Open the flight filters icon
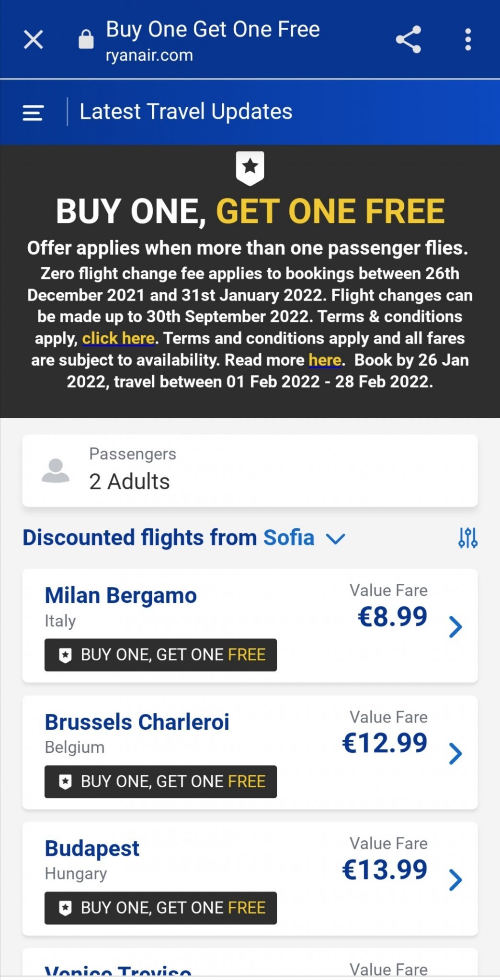Viewport: 500px width, 980px height. 467,538
